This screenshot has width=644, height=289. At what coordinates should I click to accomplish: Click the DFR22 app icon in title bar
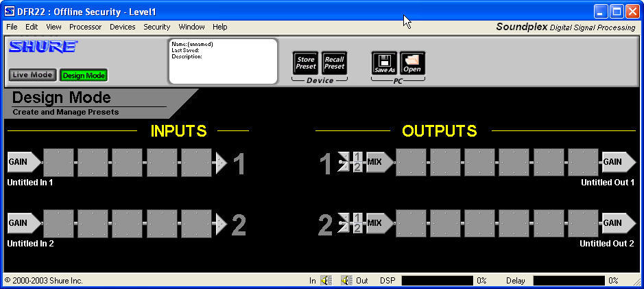click(x=10, y=12)
